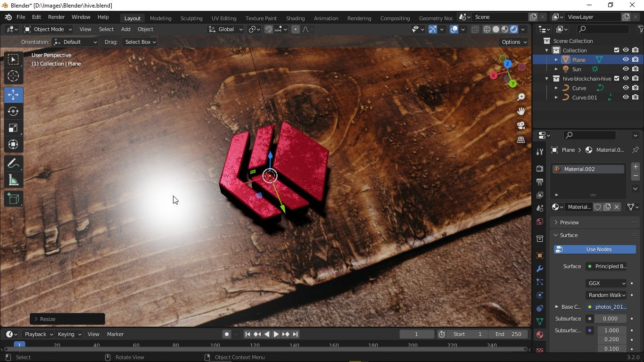Toggle camera view icon in viewport
Screen dimensions: 644x362
tap(521, 125)
